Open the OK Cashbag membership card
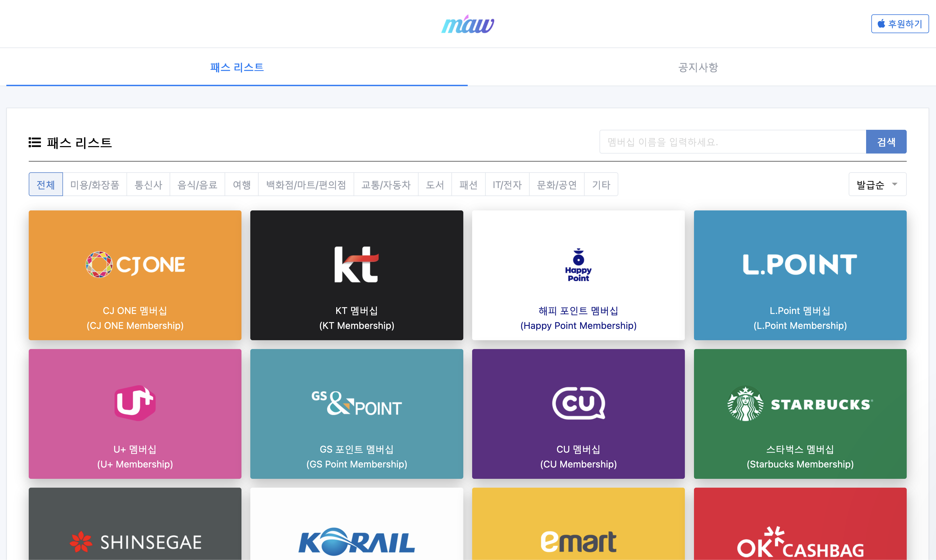 pyautogui.click(x=800, y=536)
